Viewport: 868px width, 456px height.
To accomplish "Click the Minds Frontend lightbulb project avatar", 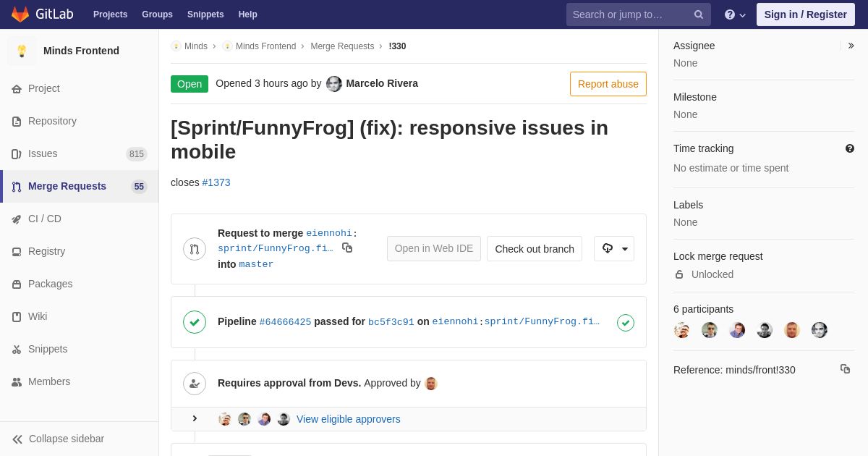I will tap(22, 51).
